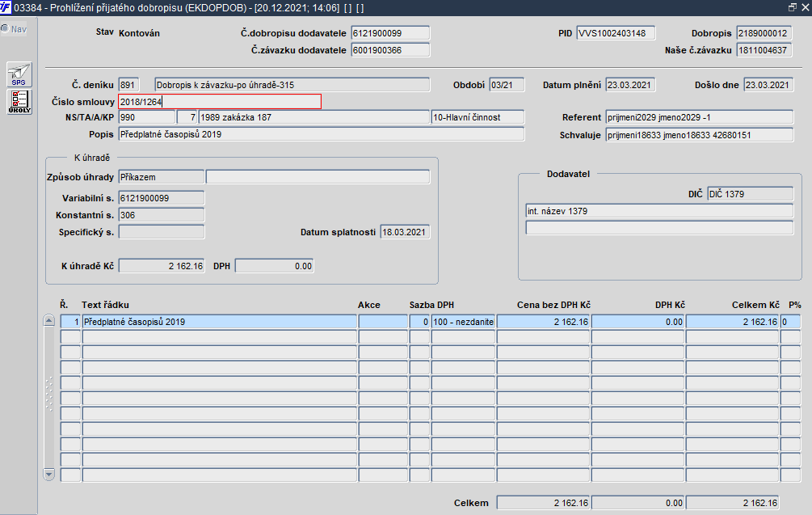Click the journal description Dobropis k závazku-po úhradě-315
The width and height of the screenshot is (812, 515).
292,85
